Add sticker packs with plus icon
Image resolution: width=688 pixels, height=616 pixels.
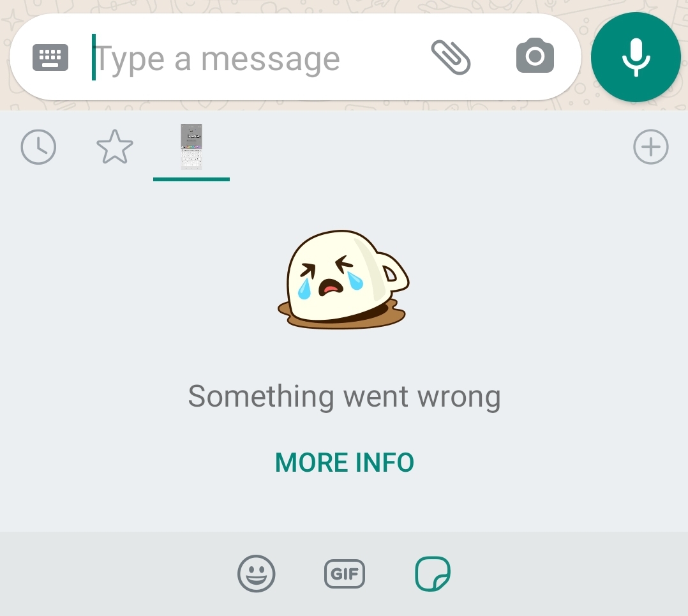(x=651, y=147)
